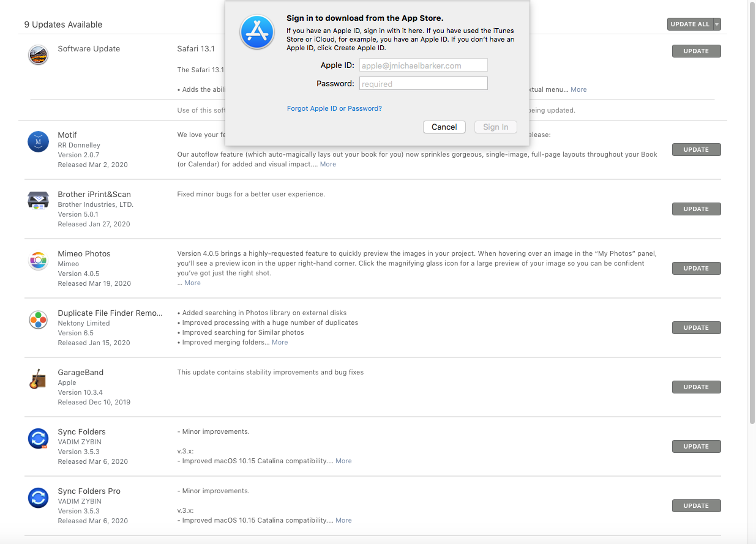Cancel the sign-in dialog
Viewport: 756px width, 544px height.
(444, 127)
